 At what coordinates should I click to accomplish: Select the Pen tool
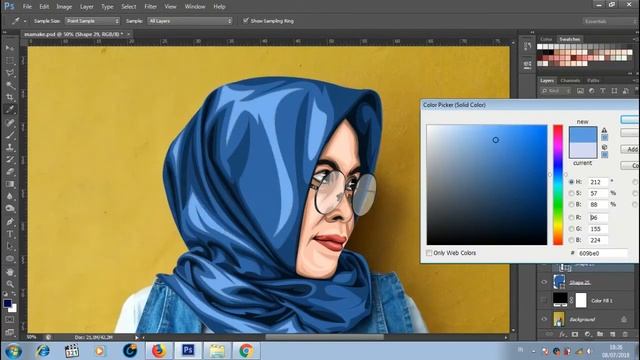[9, 222]
